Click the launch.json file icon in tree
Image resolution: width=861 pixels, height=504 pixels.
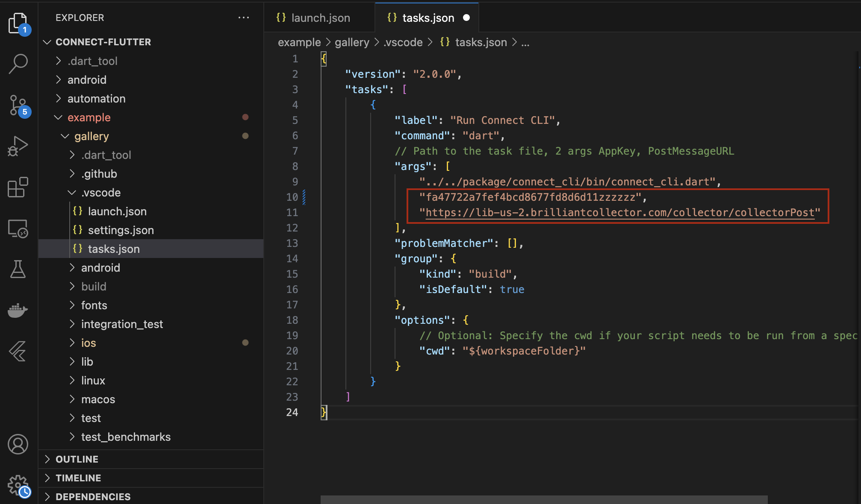[77, 211]
